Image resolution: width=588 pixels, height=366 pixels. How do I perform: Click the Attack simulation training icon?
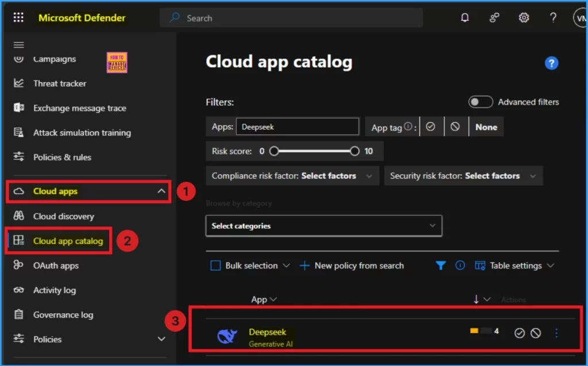[x=19, y=133]
